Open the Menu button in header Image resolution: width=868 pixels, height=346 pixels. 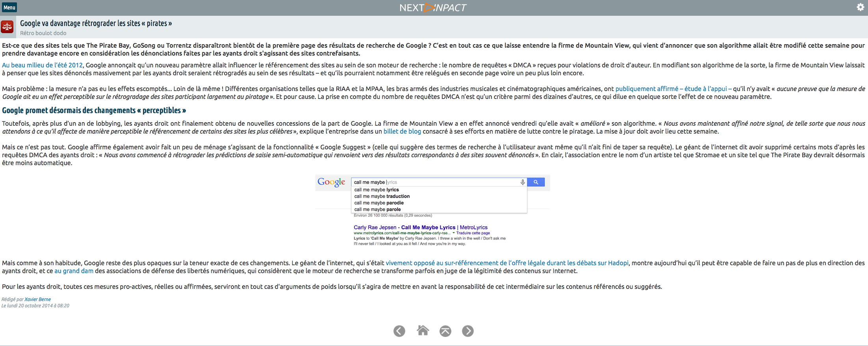(x=9, y=7)
